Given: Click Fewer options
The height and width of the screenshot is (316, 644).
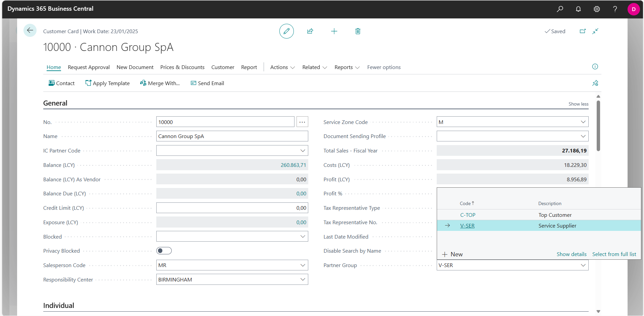Looking at the screenshot, I should [x=384, y=67].
